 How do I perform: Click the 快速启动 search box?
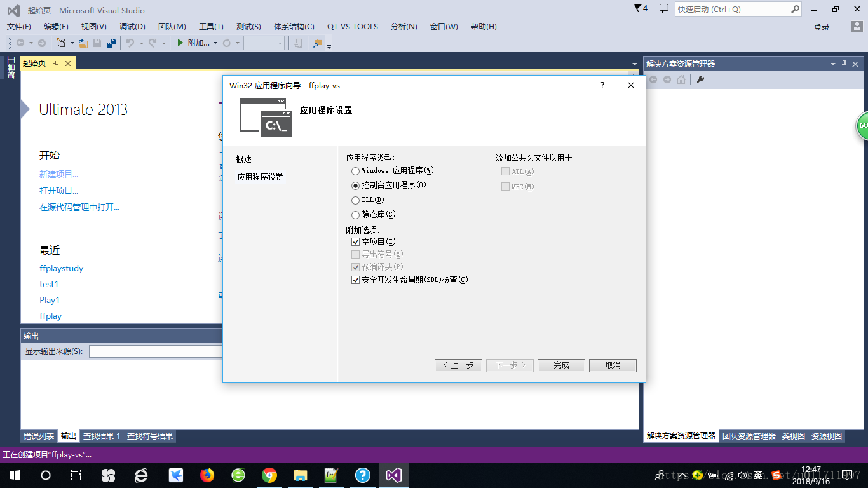[x=732, y=10]
